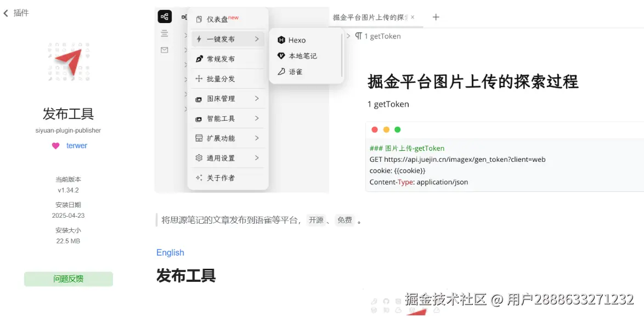The height and width of the screenshot is (317, 644).
Task: Click the breadcrumb chevron before 1 getToken
Action: tap(349, 36)
